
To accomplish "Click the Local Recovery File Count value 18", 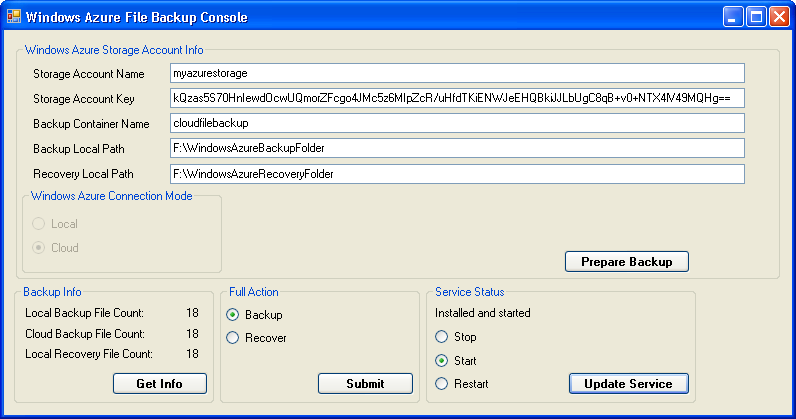I will pyautogui.click(x=192, y=354).
